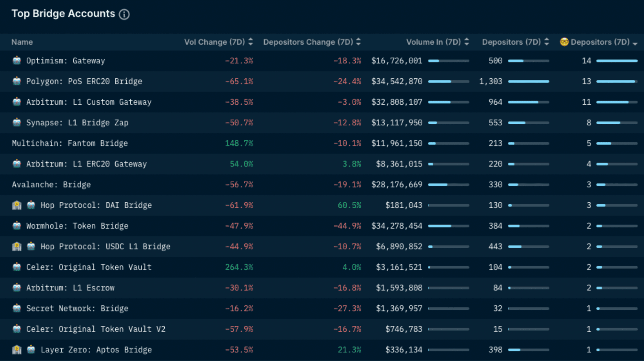Click the robot icon next to Synapse: L1 Bridge Zap
The image size is (644, 361).
pos(17,122)
